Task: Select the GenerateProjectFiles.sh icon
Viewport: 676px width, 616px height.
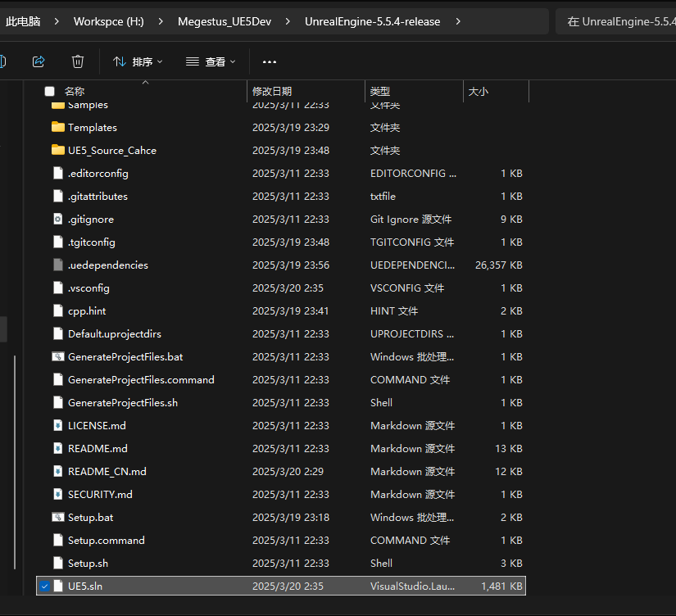Action: [58, 403]
